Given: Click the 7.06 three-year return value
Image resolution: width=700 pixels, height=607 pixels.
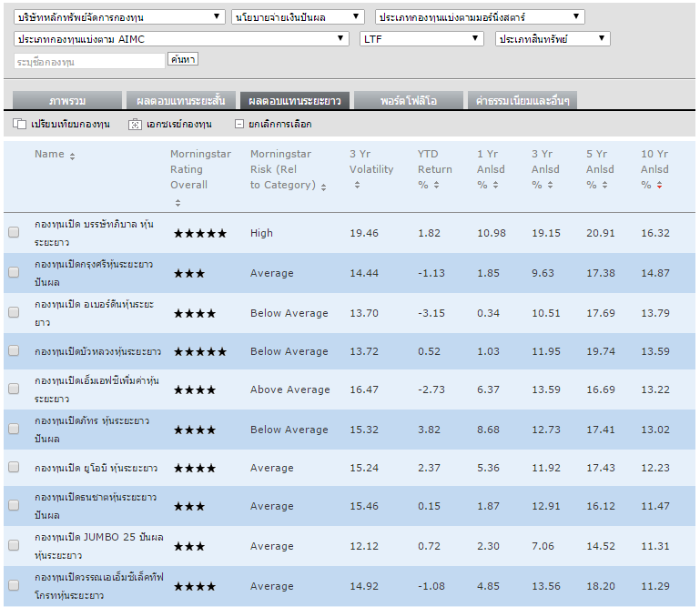Looking at the screenshot, I should [x=543, y=546].
